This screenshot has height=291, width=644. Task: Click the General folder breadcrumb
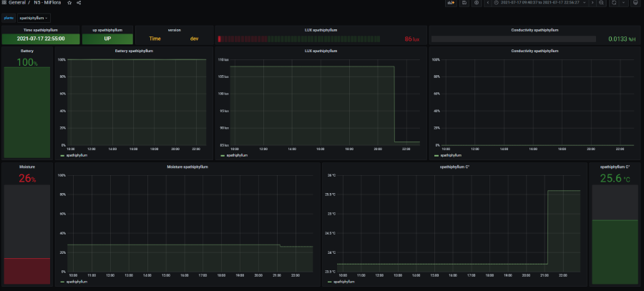16,3
